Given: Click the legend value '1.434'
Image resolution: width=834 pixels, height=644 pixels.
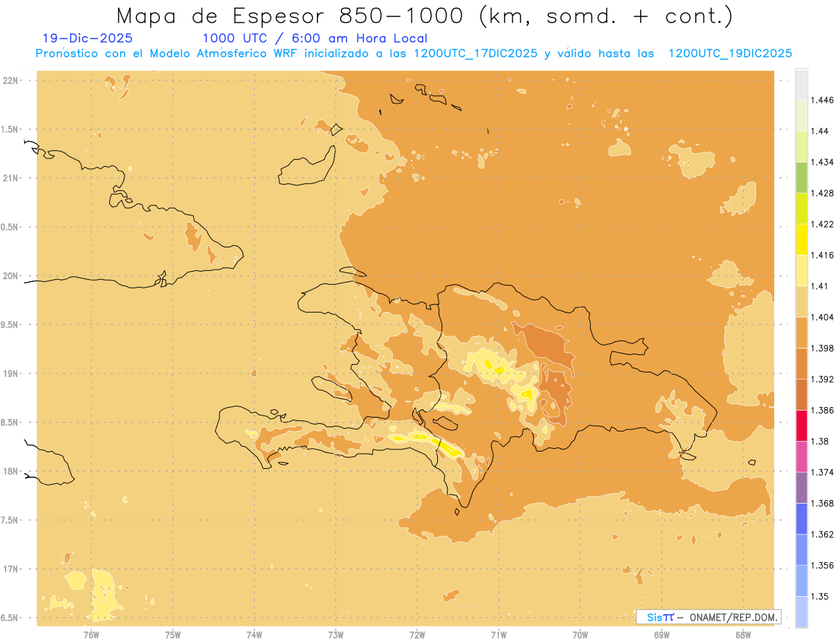Looking at the screenshot, I should click(x=824, y=163).
